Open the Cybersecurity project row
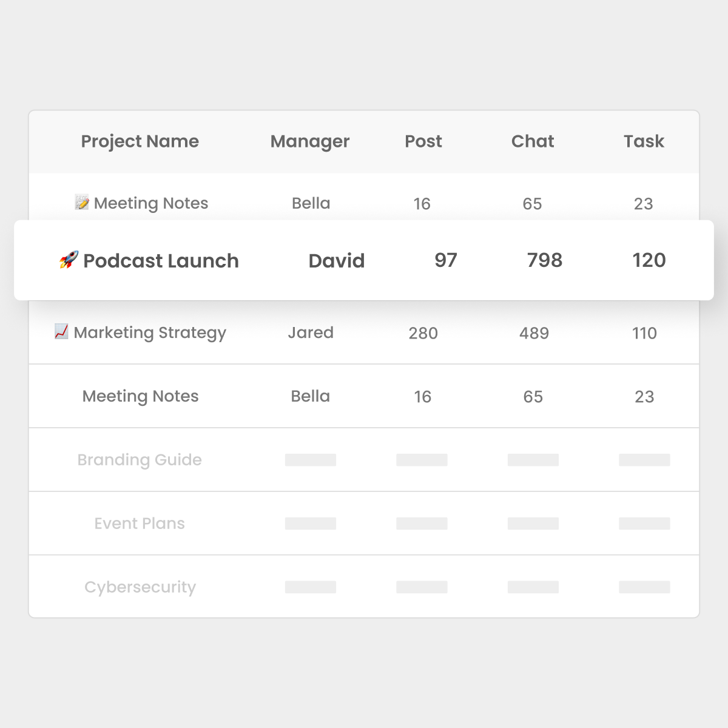 pos(364,587)
